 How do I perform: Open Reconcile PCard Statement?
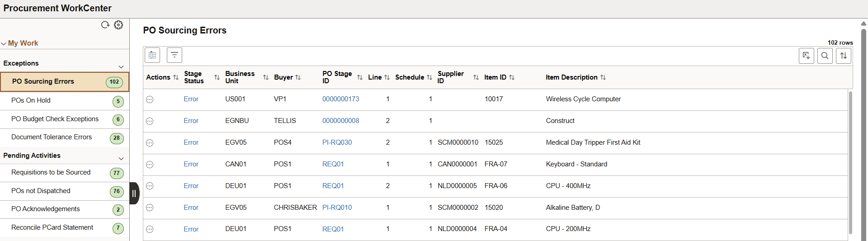(65, 228)
